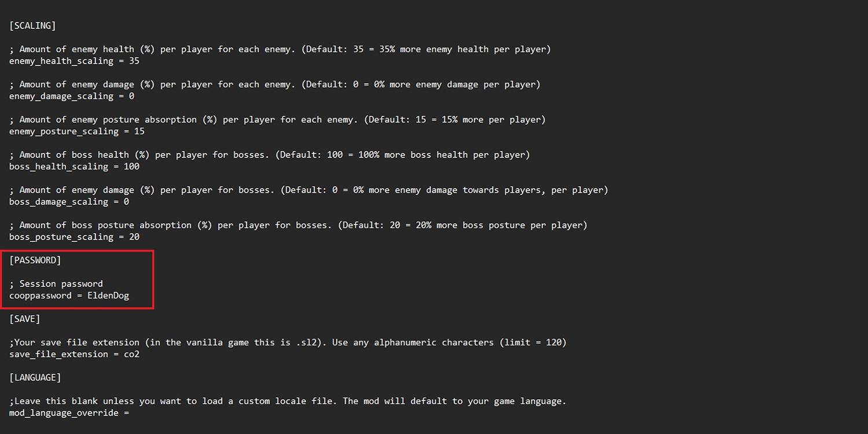Click the save file extension comment line

click(x=288, y=343)
